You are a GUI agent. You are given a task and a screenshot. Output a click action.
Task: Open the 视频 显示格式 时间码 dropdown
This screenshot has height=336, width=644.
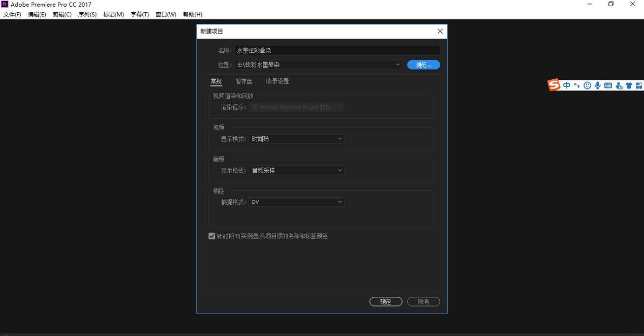coord(297,139)
